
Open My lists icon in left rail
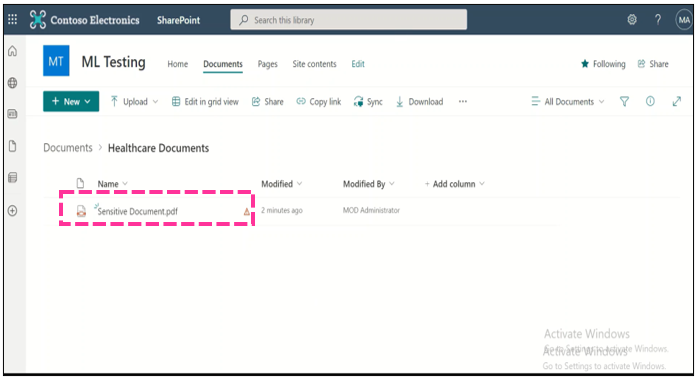12,178
